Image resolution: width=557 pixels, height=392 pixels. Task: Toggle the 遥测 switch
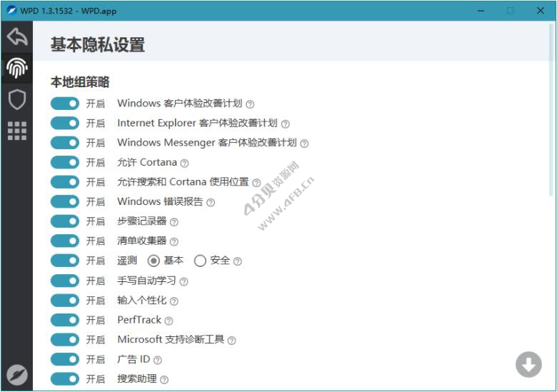click(x=65, y=261)
